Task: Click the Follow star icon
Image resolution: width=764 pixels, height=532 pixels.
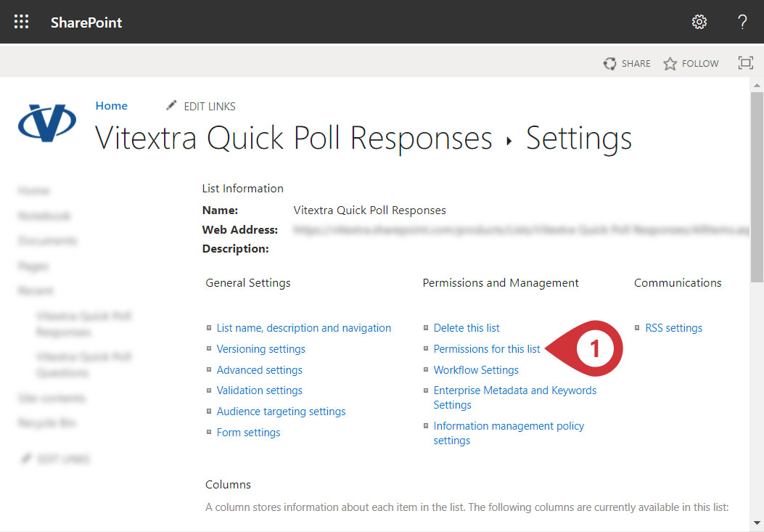Action: 670,63
